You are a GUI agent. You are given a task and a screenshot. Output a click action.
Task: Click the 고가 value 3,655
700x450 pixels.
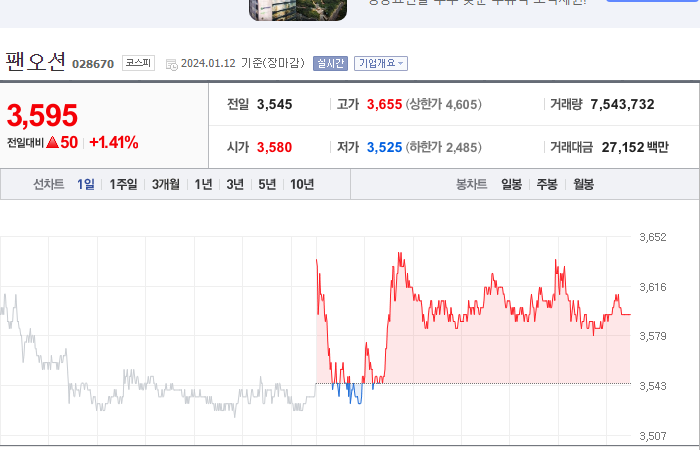click(384, 104)
